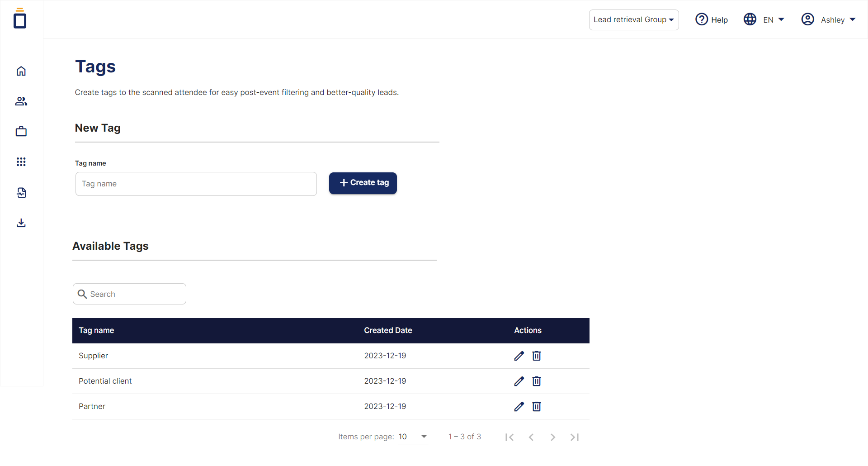
Task: Open the people/team sidebar icon
Action: tap(21, 101)
